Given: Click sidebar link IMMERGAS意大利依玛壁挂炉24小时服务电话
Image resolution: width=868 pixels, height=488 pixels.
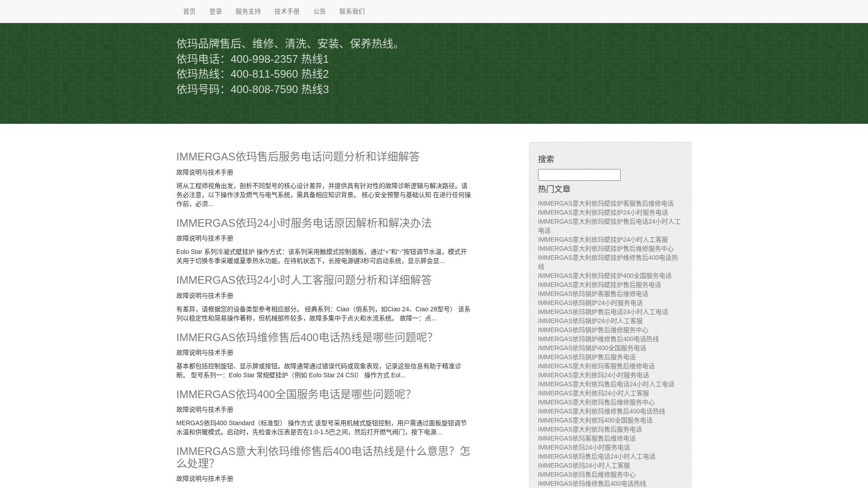Looking at the screenshot, I should coord(603,212).
